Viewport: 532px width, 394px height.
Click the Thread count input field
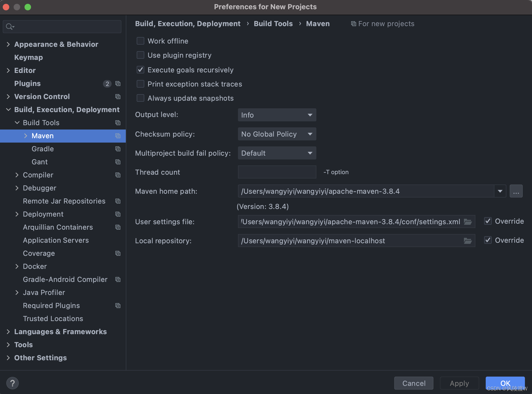point(277,172)
